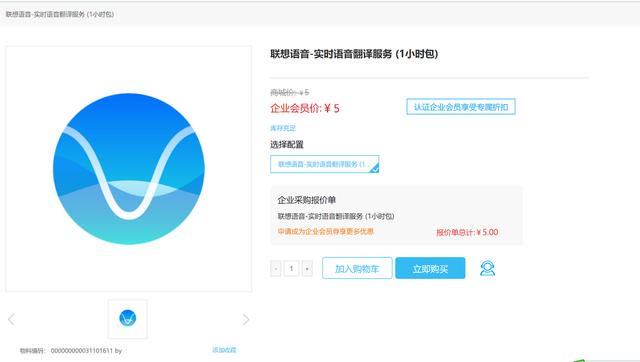Screen dimensions: 640x362
Task: Increase quantity with the plus button
Action: 307,269
